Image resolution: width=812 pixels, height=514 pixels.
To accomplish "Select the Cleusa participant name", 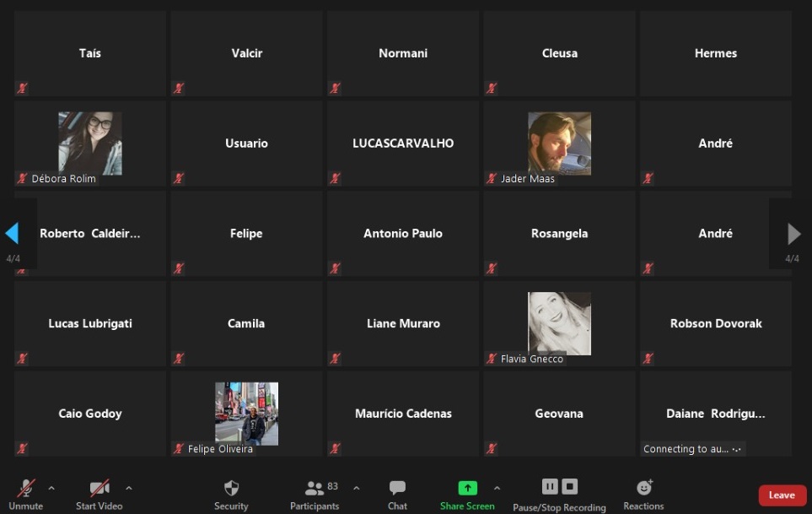I will (559, 53).
